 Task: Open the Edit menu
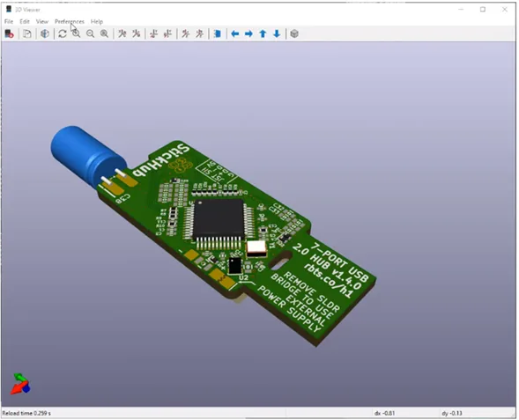(x=25, y=21)
